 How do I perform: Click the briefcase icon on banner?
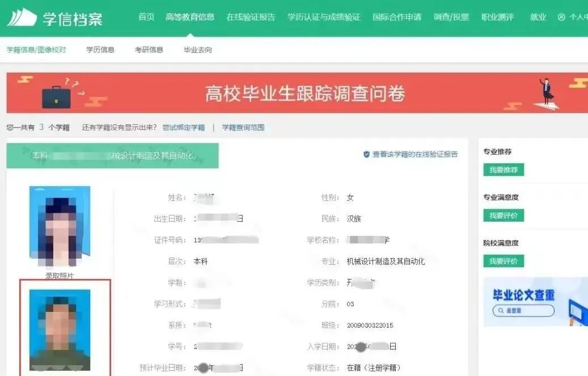[x=56, y=98]
